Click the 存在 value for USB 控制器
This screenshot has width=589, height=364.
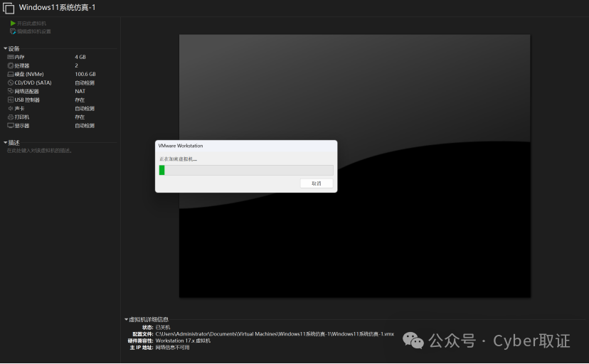coord(80,100)
